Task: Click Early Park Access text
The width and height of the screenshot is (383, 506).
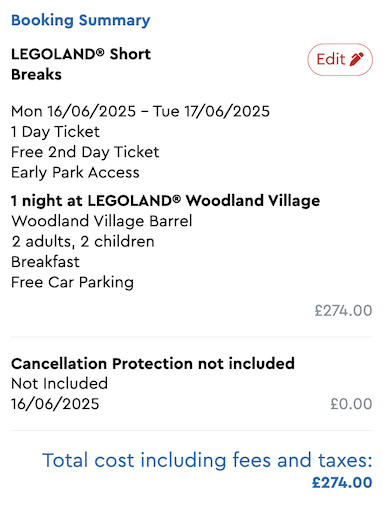Action: click(75, 172)
